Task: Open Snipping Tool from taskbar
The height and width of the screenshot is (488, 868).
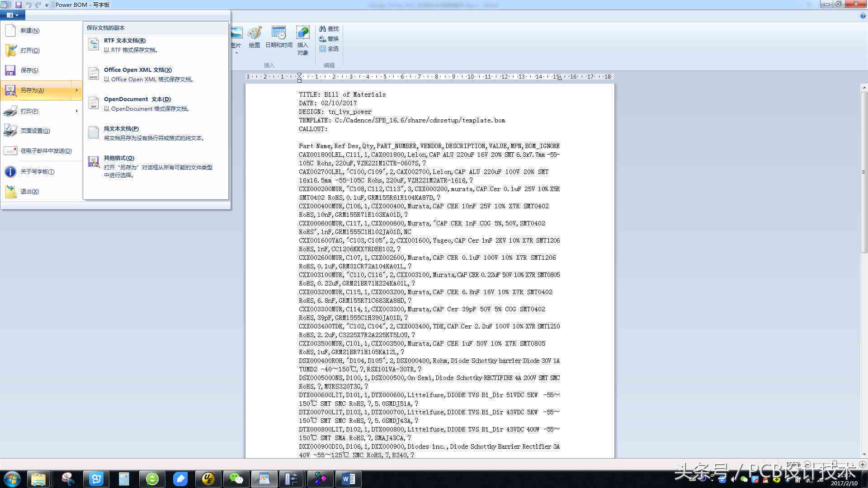Action: (x=68, y=479)
